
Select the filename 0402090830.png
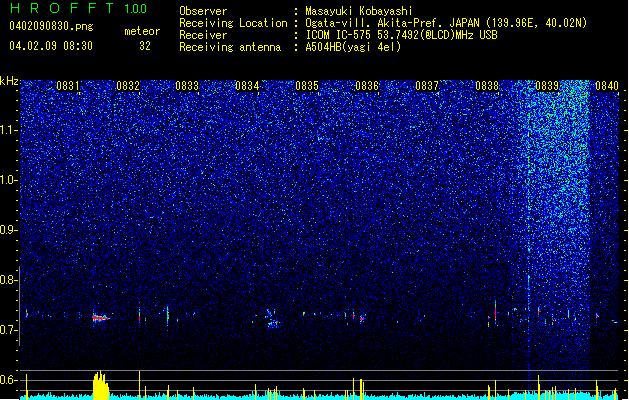coord(51,26)
